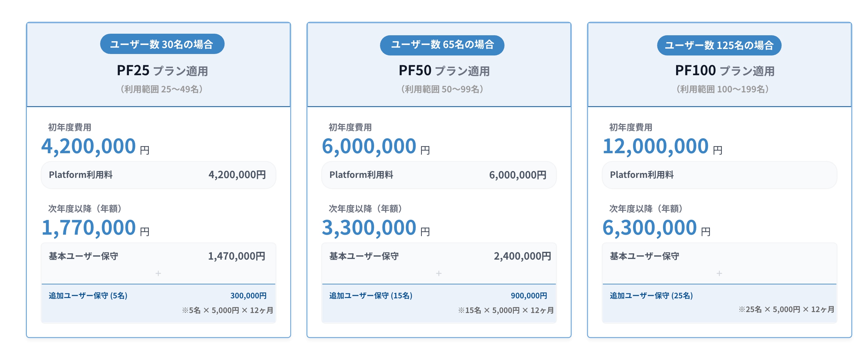Viewport: 868px width, 357px height.
Task: Click 追加ユーザー保守 (25名) row
Action: tap(719, 296)
